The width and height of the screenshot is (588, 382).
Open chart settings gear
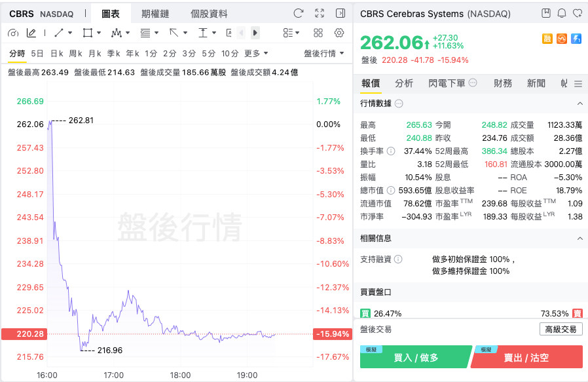(x=339, y=33)
